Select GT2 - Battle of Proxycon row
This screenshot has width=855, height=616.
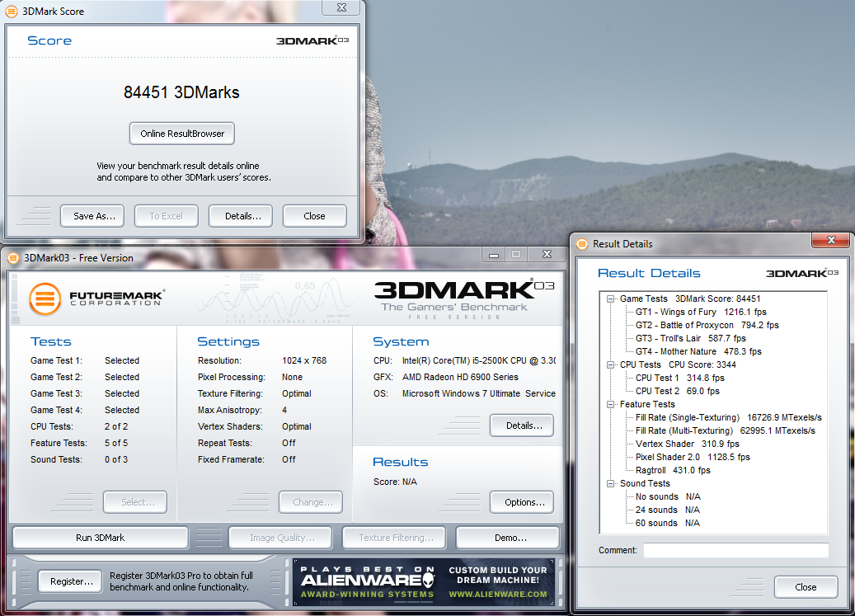point(707,325)
